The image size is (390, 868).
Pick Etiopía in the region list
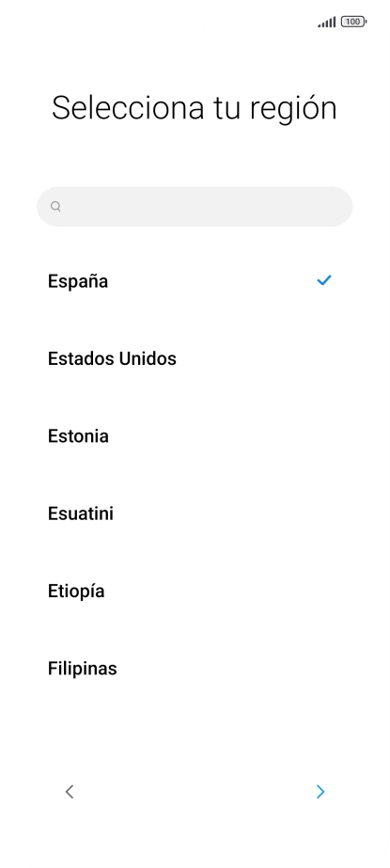pyautogui.click(x=195, y=592)
